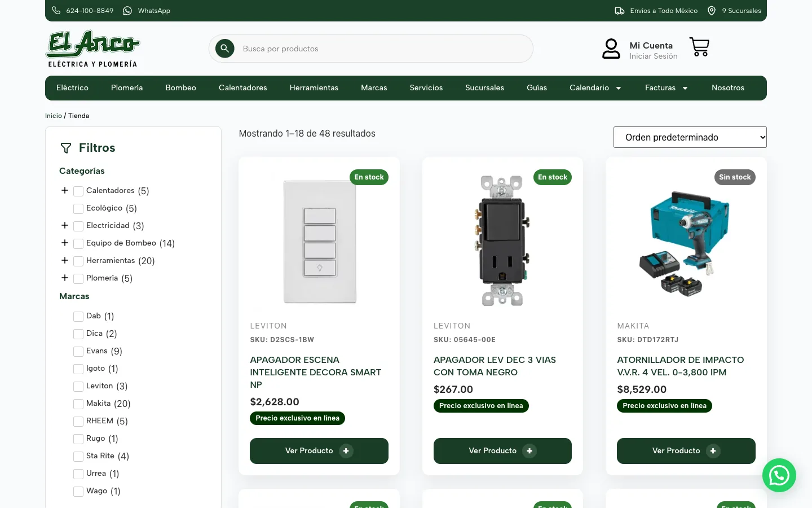The height and width of the screenshot is (508, 812).
Task: Open the Eléctrico menu item
Action: click(72, 88)
